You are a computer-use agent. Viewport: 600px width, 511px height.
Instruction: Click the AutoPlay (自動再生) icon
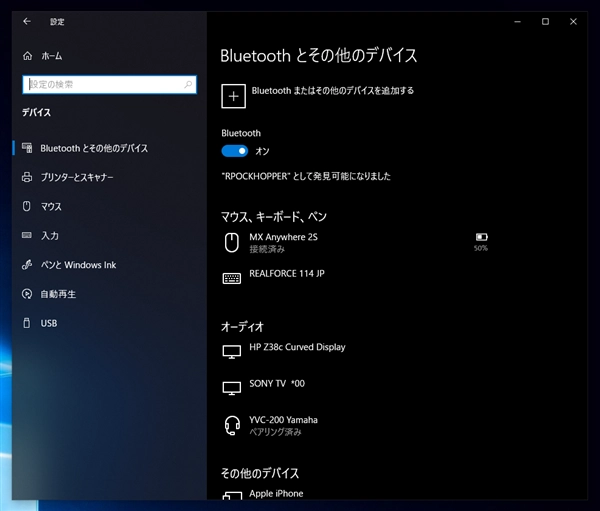pos(27,294)
